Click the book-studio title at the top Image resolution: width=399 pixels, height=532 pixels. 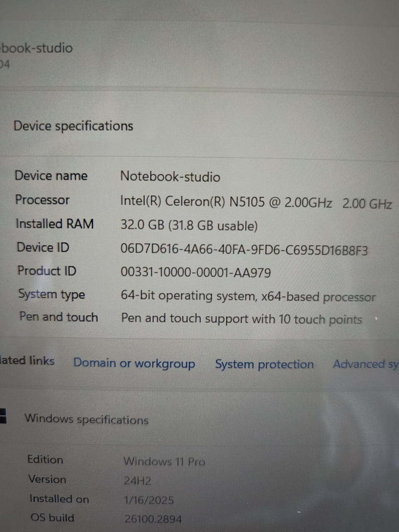[x=37, y=48]
